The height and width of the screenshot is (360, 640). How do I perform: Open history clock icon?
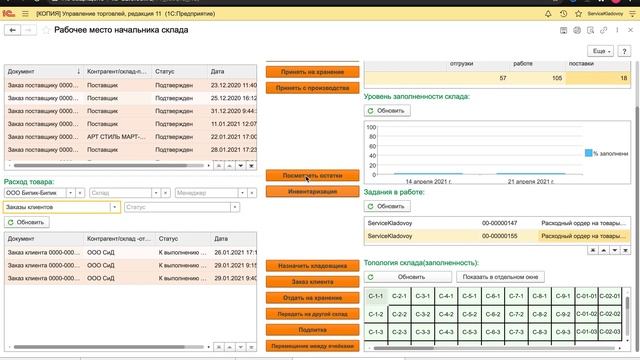point(563,14)
